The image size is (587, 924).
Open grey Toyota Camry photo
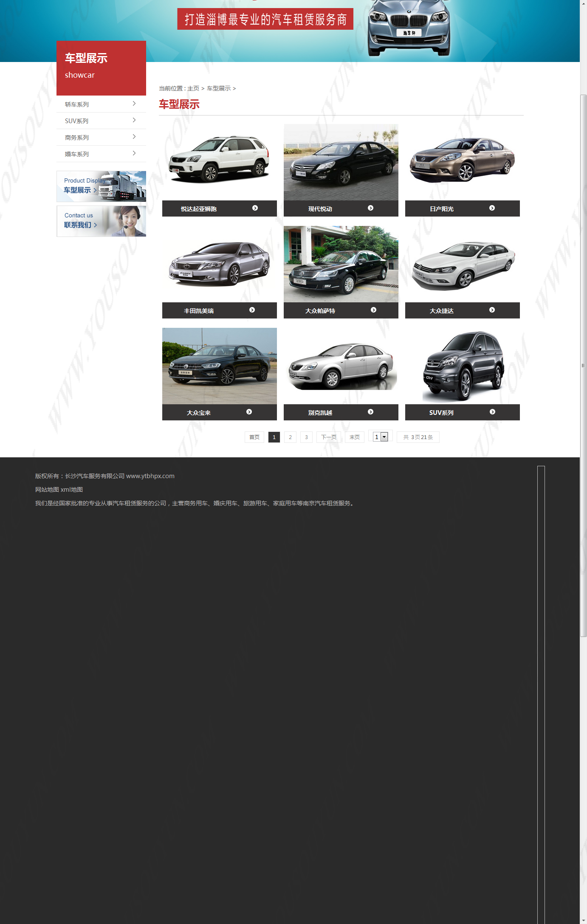coord(220,264)
